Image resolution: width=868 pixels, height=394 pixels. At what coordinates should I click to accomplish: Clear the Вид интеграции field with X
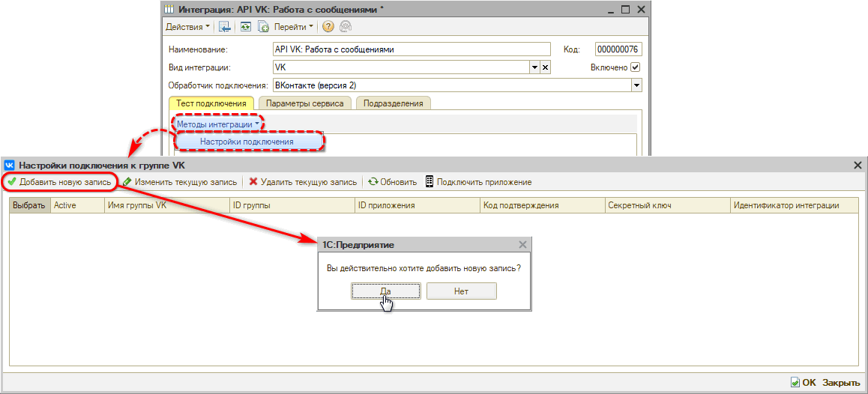[x=546, y=67]
